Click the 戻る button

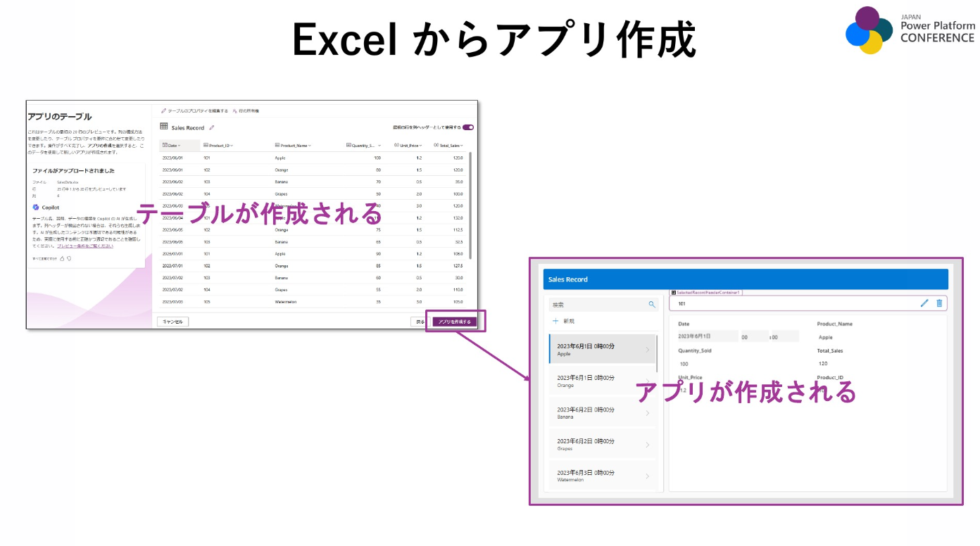pos(419,322)
